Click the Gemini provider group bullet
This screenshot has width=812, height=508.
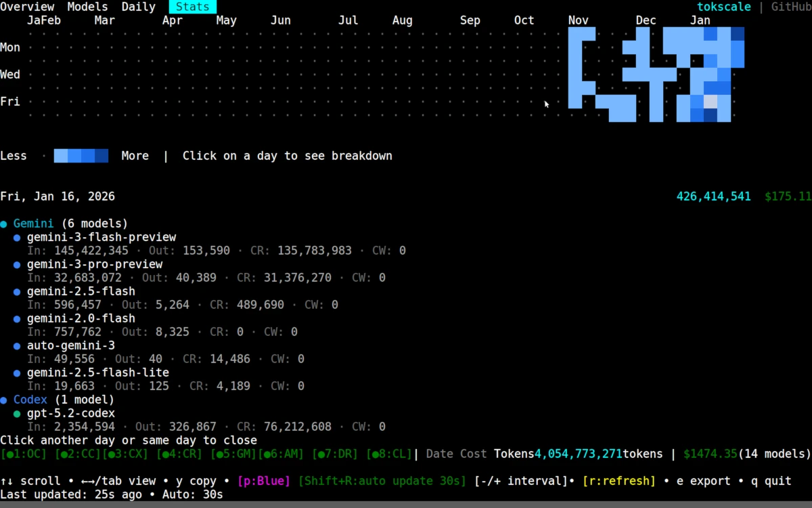click(x=4, y=224)
